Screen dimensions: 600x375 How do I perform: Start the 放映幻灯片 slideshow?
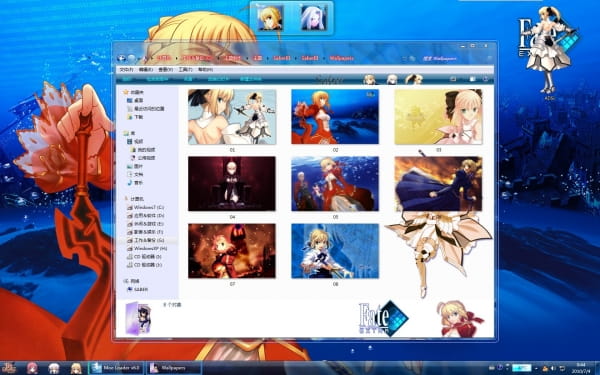(x=218, y=79)
